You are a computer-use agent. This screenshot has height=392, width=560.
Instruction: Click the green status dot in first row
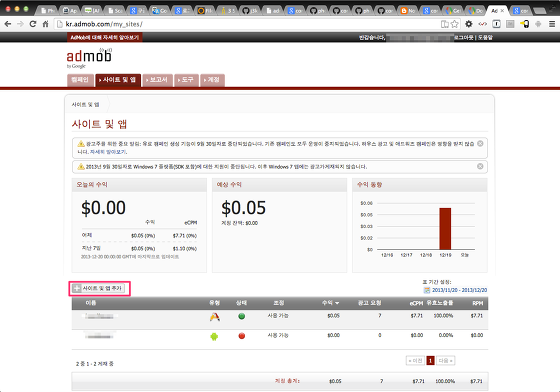point(241,316)
